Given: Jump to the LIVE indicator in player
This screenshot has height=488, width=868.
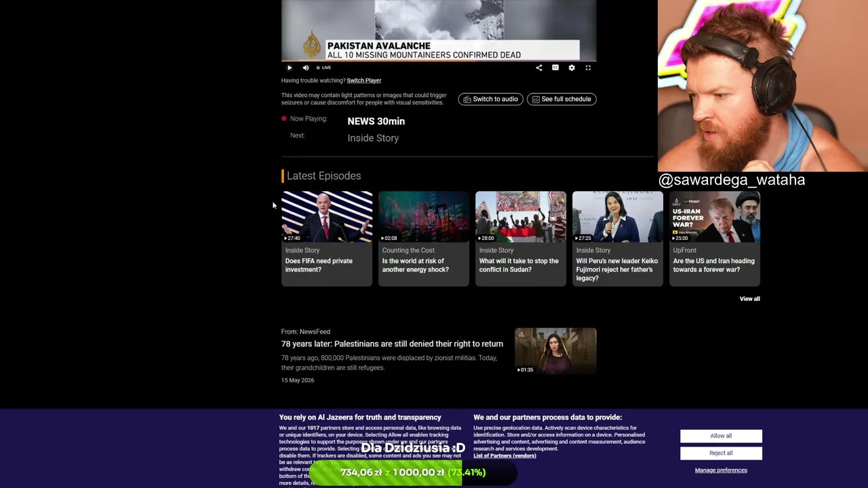Looking at the screenshot, I should (x=324, y=68).
